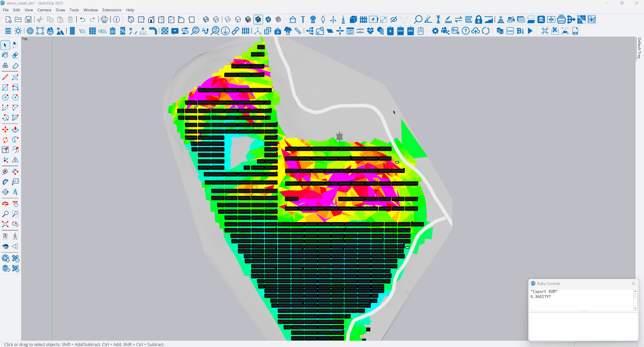Click the cloud upload icon
Screen dimensions: 644x347
pos(475,31)
